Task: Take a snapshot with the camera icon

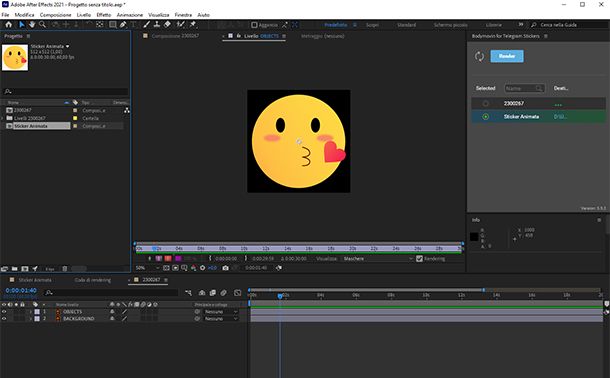Action: coord(225,268)
